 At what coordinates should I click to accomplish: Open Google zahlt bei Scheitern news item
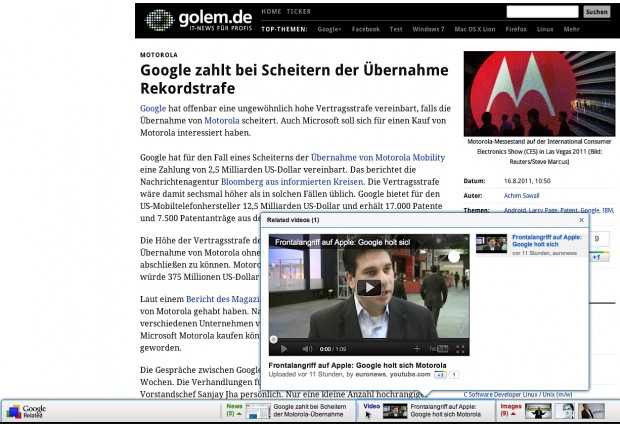tap(310, 411)
